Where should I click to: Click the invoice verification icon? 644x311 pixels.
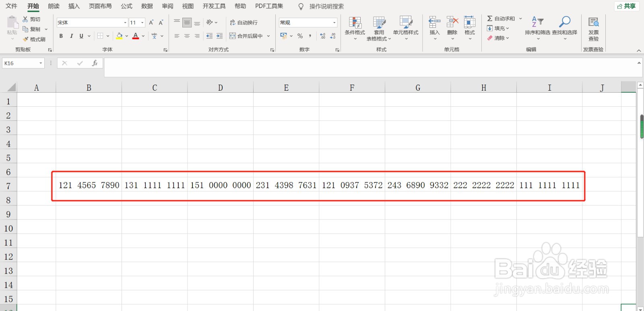pos(593,22)
